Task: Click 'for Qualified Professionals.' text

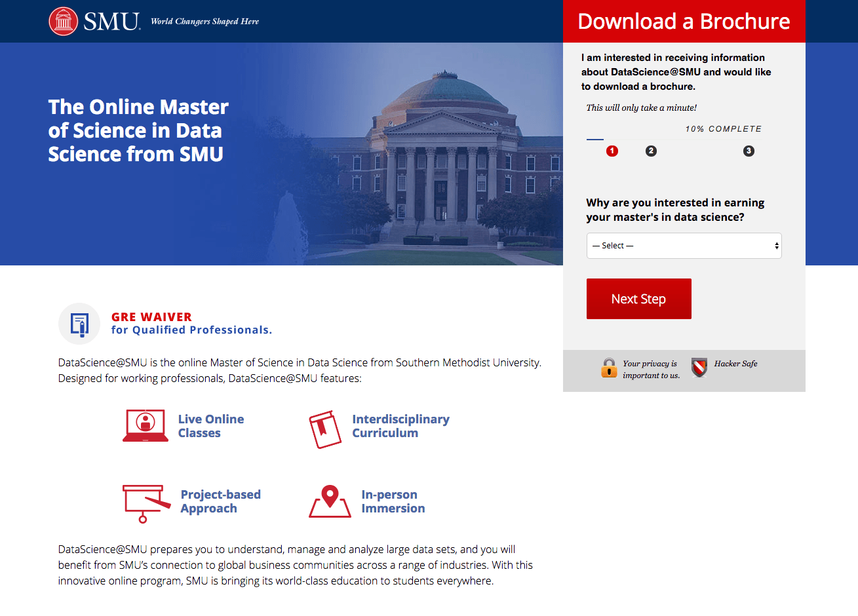Action: point(191,330)
